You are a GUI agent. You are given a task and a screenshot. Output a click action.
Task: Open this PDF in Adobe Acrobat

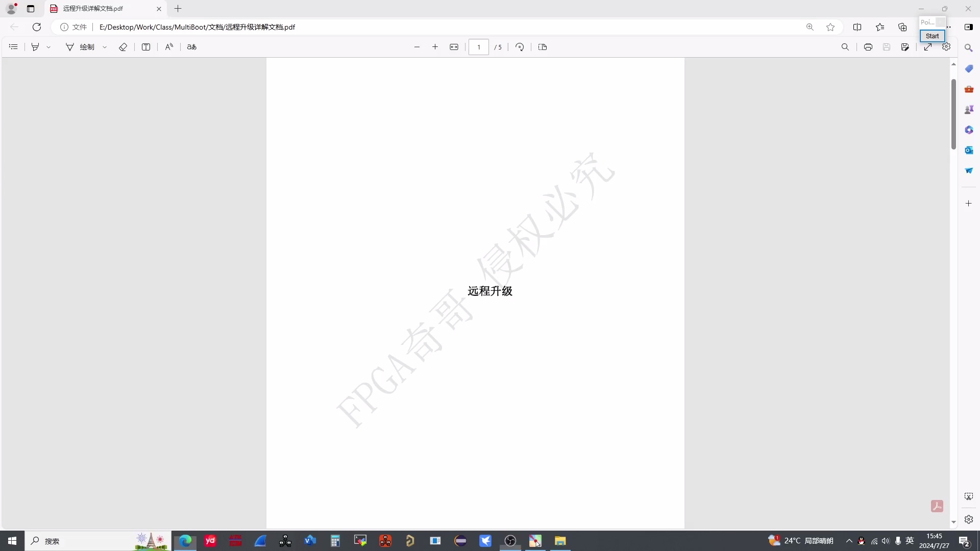click(x=938, y=507)
